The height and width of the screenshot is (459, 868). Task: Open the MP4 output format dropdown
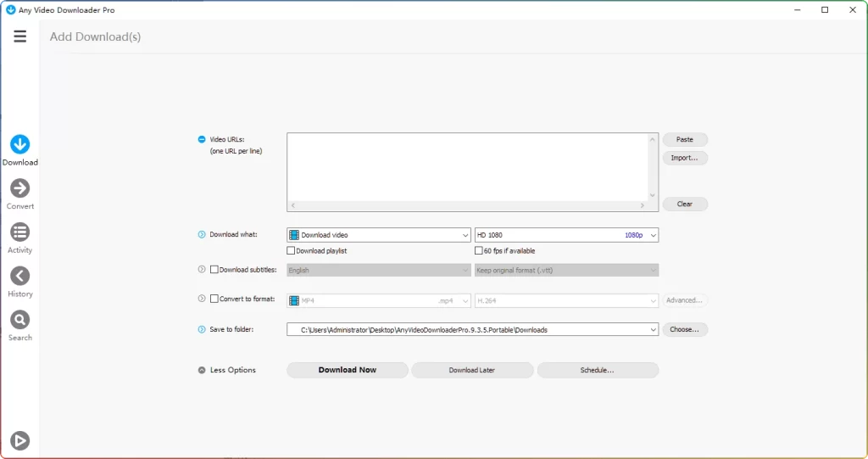[x=379, y=300]
